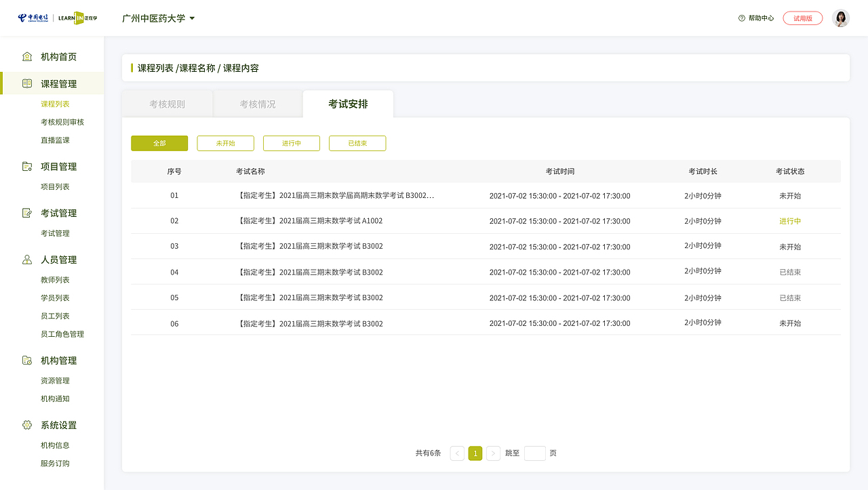Click the 系统设置 gear icon
Image resolution: width=868 pixels, height=490 pixels.
tap(27, 425)
